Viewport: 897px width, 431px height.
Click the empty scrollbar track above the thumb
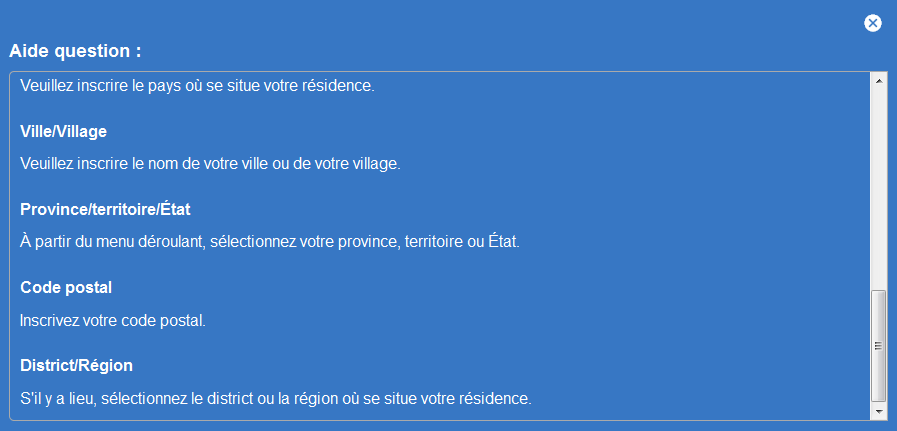878,189
